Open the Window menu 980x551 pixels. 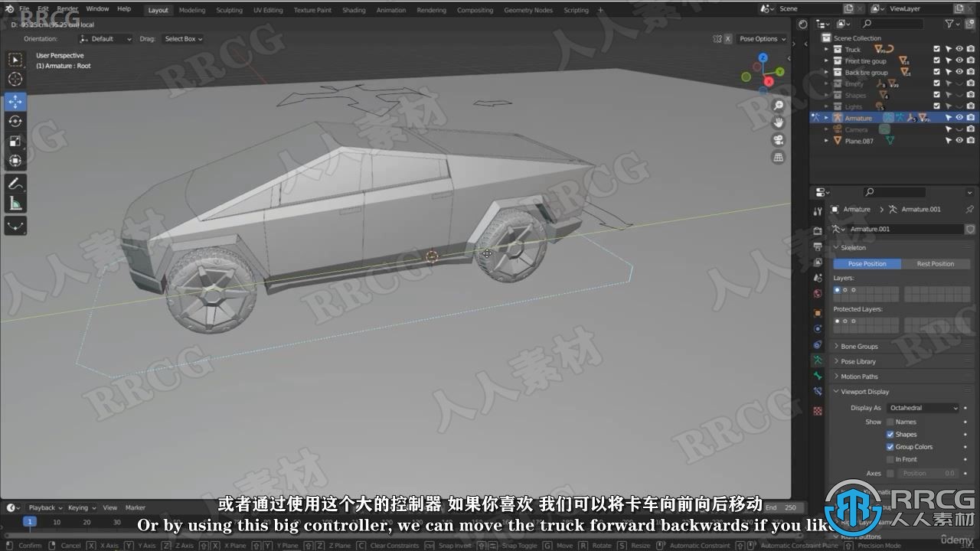(x=97, y=9)
